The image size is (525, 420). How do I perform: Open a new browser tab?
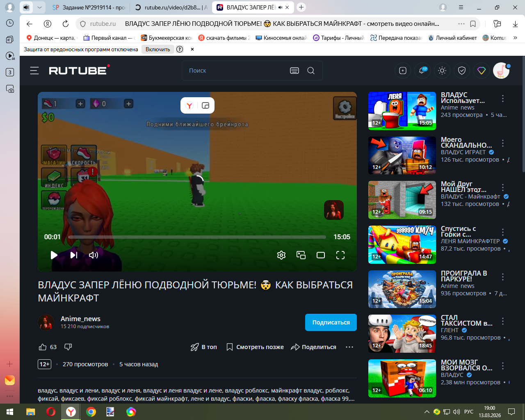pos(301,7)
